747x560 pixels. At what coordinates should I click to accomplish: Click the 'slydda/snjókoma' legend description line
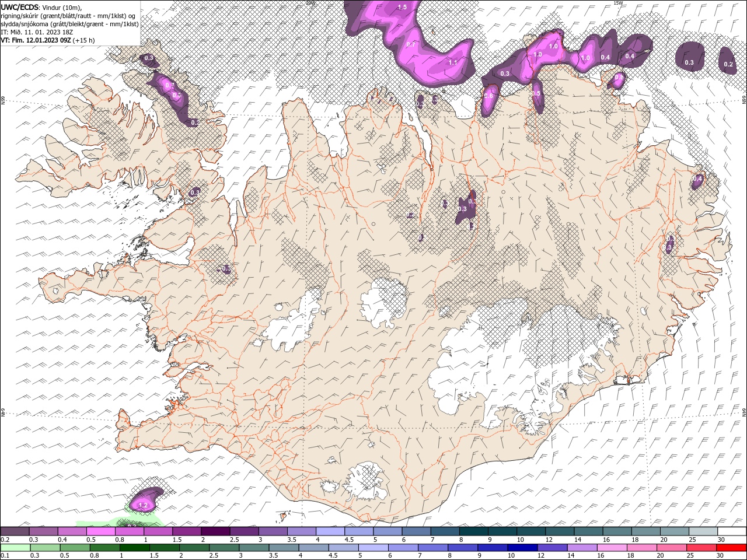69,24
